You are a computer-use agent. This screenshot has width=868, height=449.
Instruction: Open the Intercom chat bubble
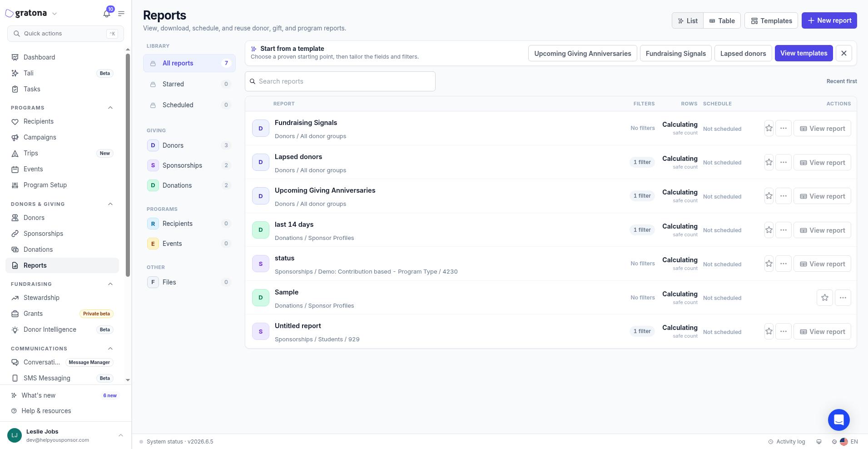tap(838, 419)
